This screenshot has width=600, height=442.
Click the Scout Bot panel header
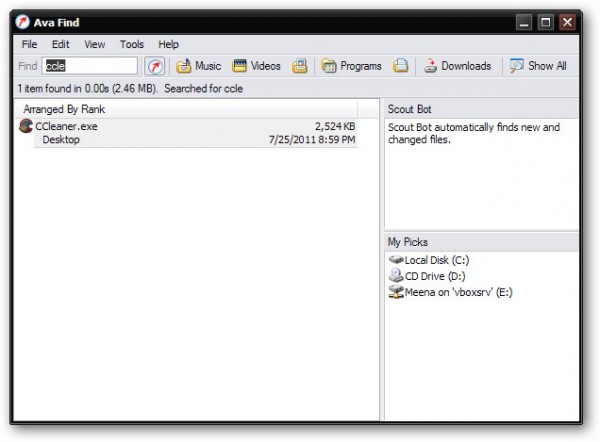click(x=481, y=109)
